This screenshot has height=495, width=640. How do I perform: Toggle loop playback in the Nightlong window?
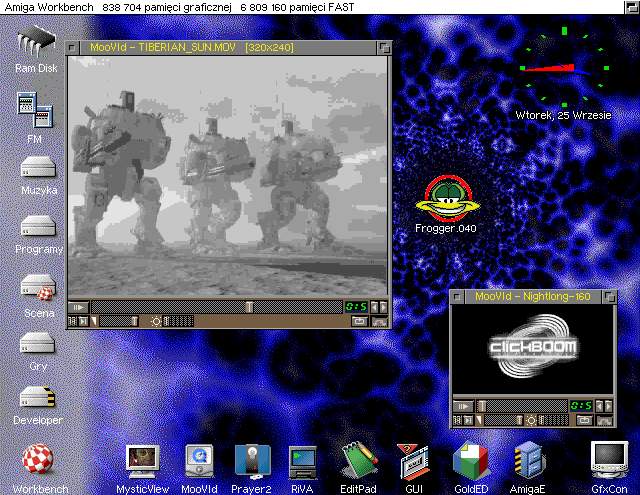[x=584, y=420]
